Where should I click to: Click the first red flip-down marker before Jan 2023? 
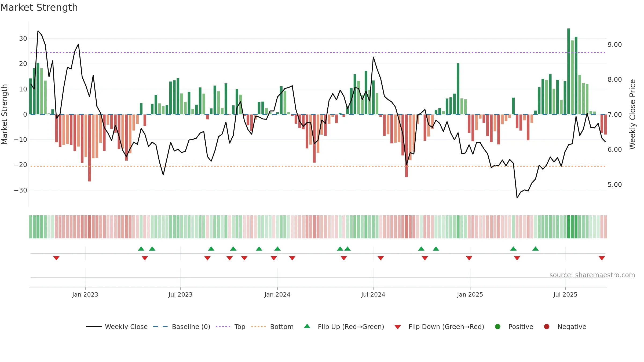point(56,258)
